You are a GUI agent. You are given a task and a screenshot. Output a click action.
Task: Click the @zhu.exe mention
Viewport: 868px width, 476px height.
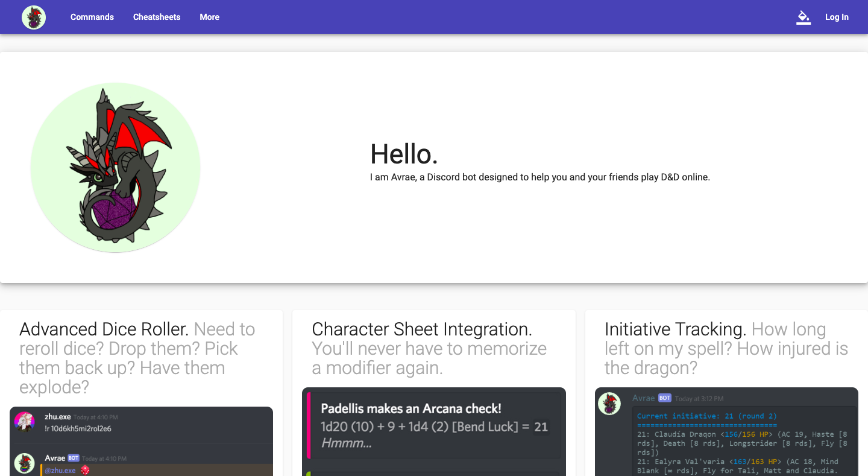coord(60,471)
